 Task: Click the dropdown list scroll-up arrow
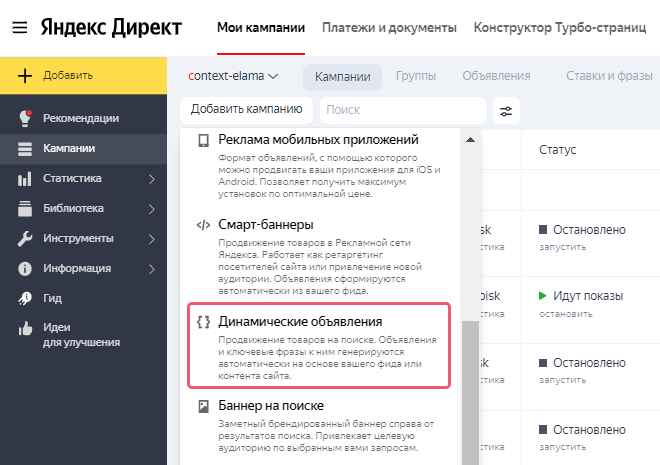point(471,140)
